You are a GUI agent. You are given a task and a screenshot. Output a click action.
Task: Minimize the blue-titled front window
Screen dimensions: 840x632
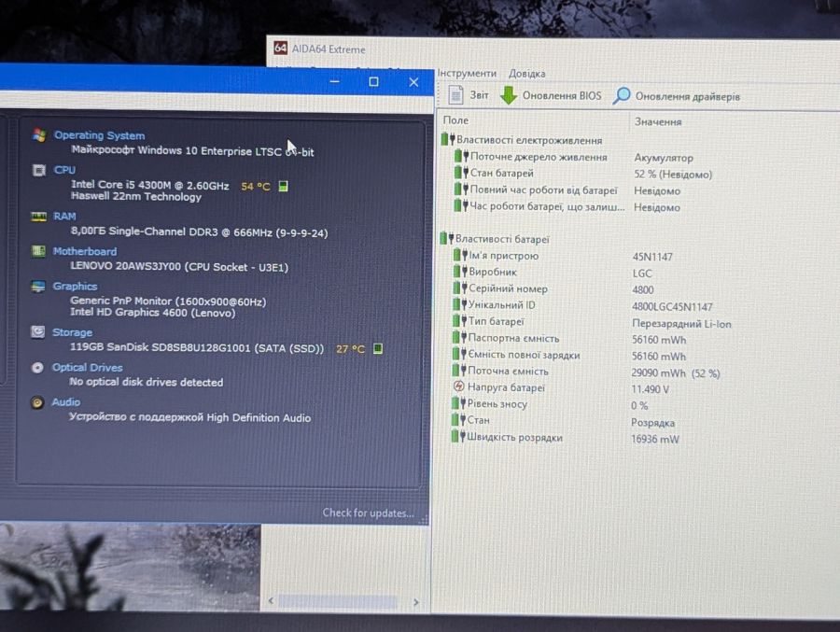click(x=335, y=81)
